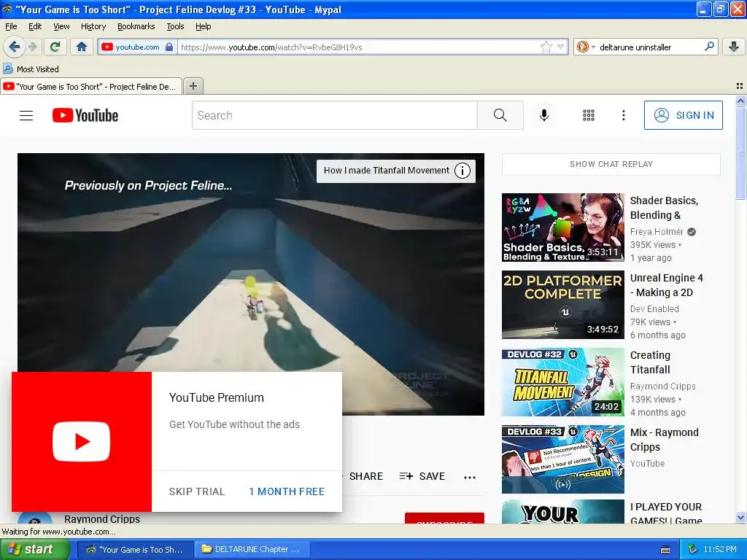Select the "Your Game is Too Short" browser tab

point(91,87)
